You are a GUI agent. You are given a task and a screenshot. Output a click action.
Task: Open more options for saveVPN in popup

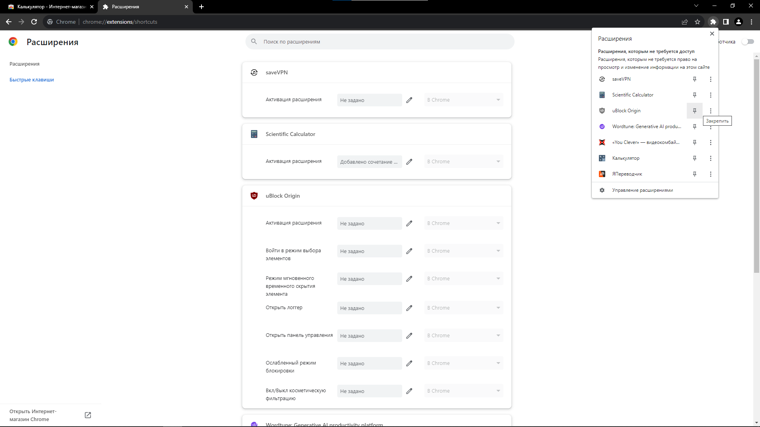(711, 79)
